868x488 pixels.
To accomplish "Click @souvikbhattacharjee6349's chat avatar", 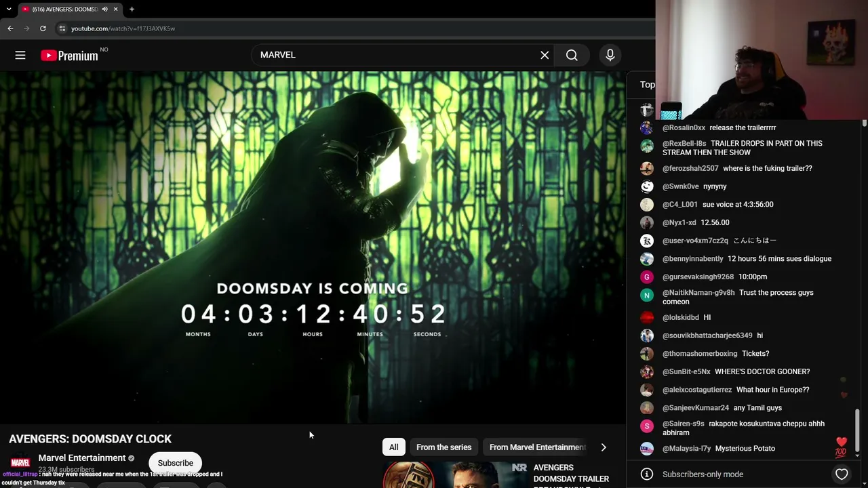I will coord(647,335).
